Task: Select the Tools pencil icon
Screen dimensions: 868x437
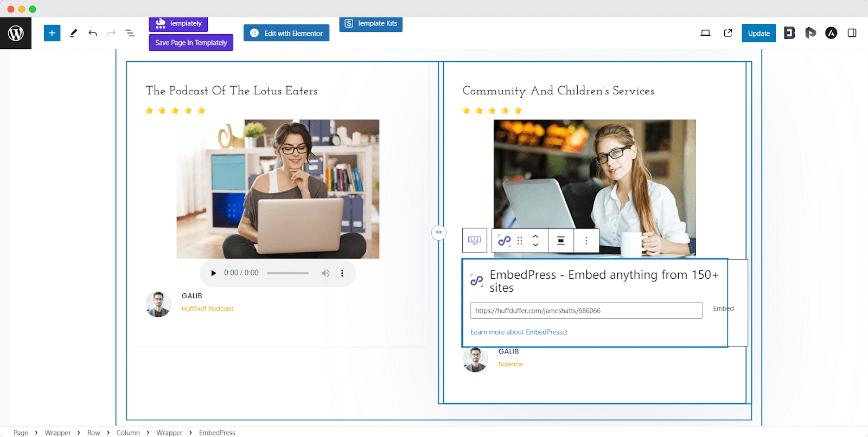Action: coord(74,33)
